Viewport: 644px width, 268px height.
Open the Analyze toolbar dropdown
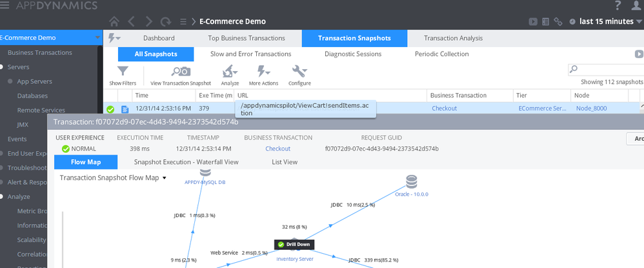(x=230, y=72)
